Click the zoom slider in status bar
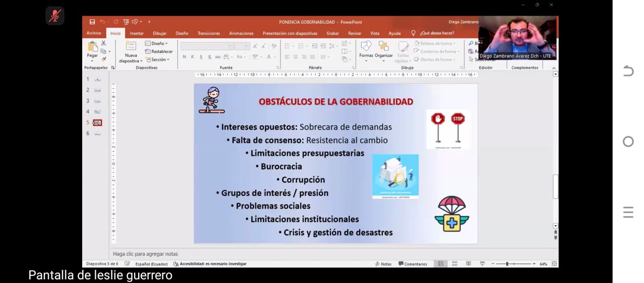This screenshot has height=283, width=644. (x=507, y=264)
